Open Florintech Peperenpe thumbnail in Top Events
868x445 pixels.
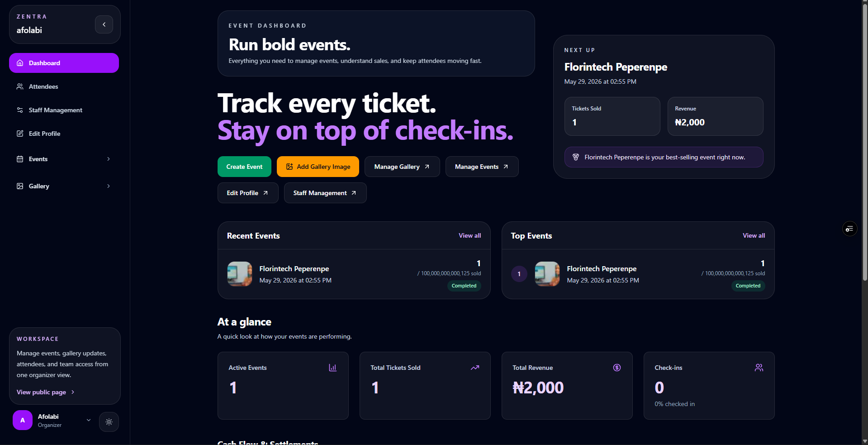[x=547, y=274]
